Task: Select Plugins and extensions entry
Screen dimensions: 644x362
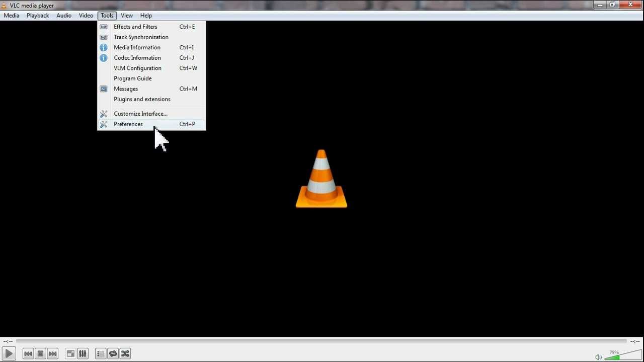Action: 151,99
